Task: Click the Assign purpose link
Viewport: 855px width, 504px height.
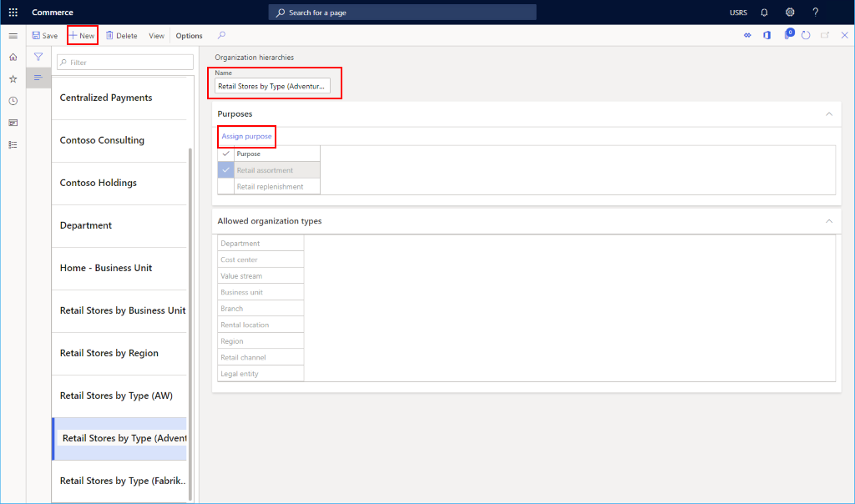Action: (x=246, y=136)
